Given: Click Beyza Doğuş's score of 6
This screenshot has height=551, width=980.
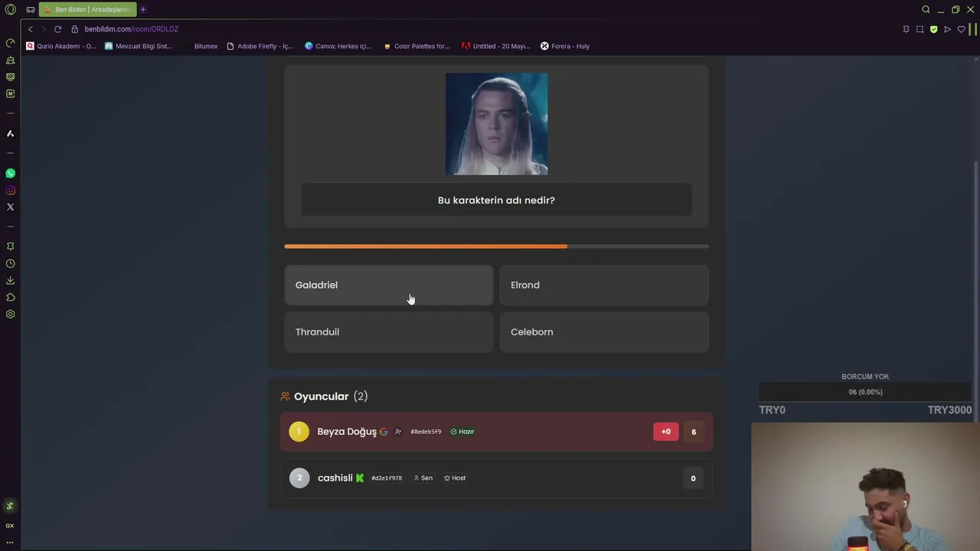Looking at the screenshot, I should click(x=694, y=432).
